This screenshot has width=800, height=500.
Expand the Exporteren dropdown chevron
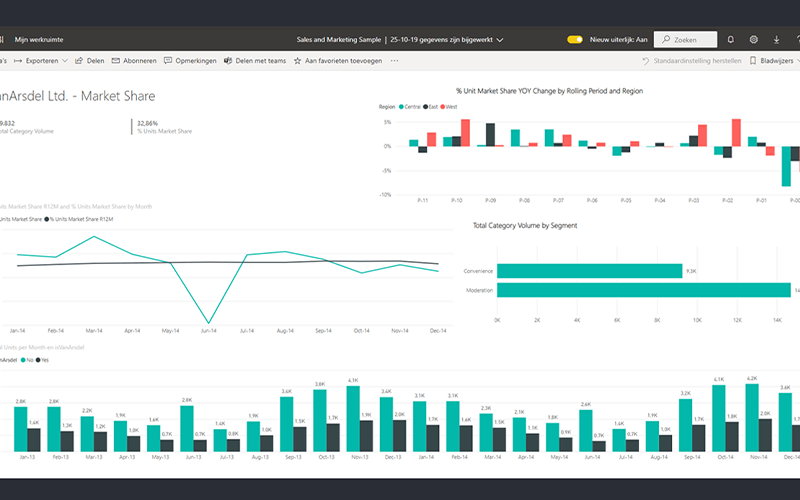65,60
